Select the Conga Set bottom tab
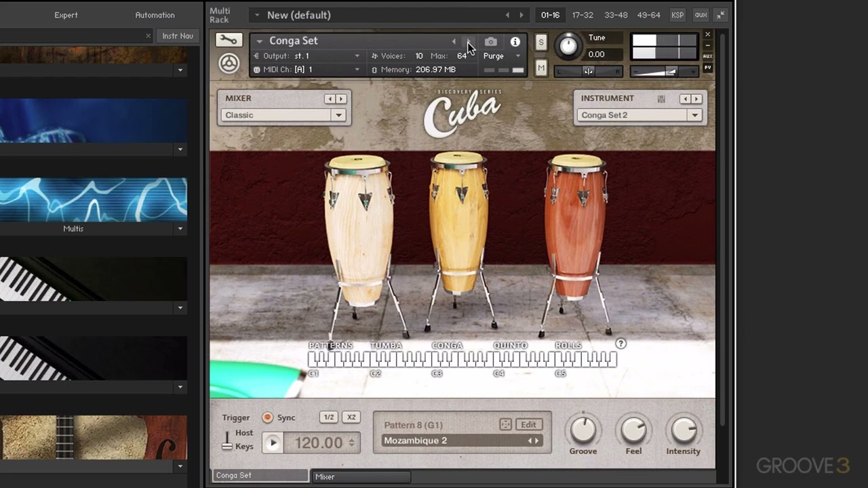This screenshot has width=868, height=488. pos(260,476)
